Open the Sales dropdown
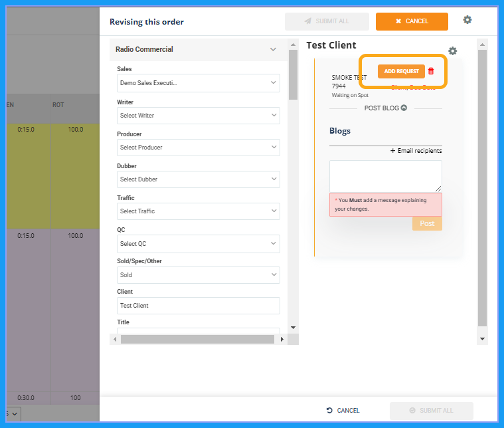The width and height of the screenshot is (504, 428). pos(198,83)
